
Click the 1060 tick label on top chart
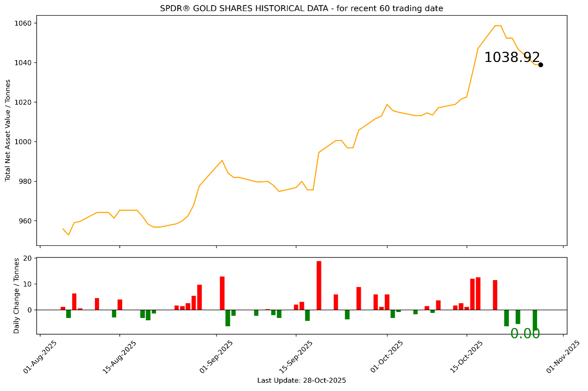click(24, 23)
